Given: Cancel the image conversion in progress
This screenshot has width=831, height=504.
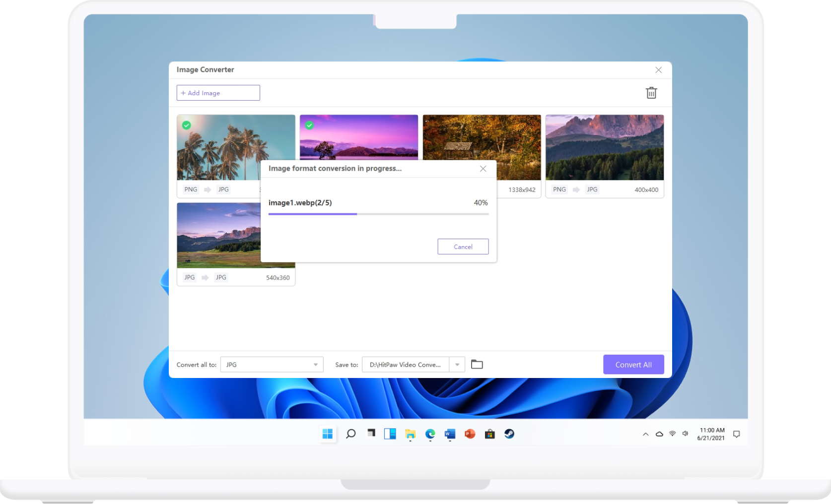Looking at the screenshot, I should click(x=463, y=247).
